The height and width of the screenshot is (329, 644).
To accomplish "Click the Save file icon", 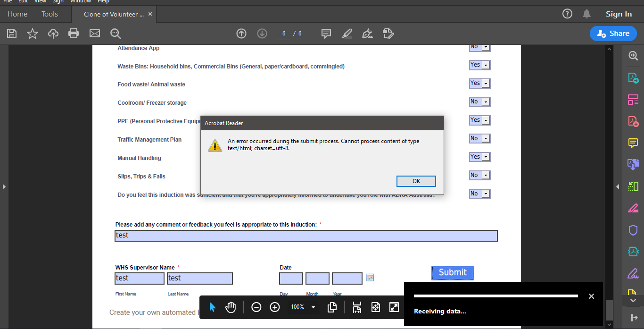I will coord(11,33).
